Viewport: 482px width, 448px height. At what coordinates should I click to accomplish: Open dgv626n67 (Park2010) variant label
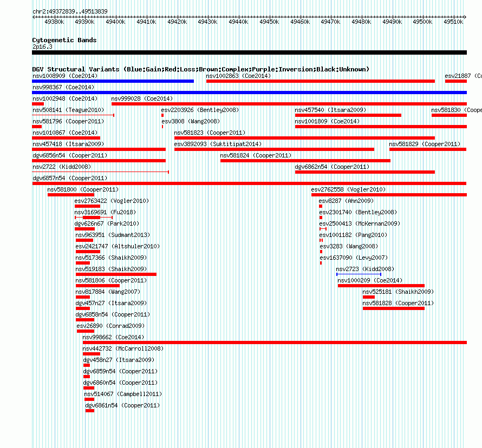click(107, 223)
